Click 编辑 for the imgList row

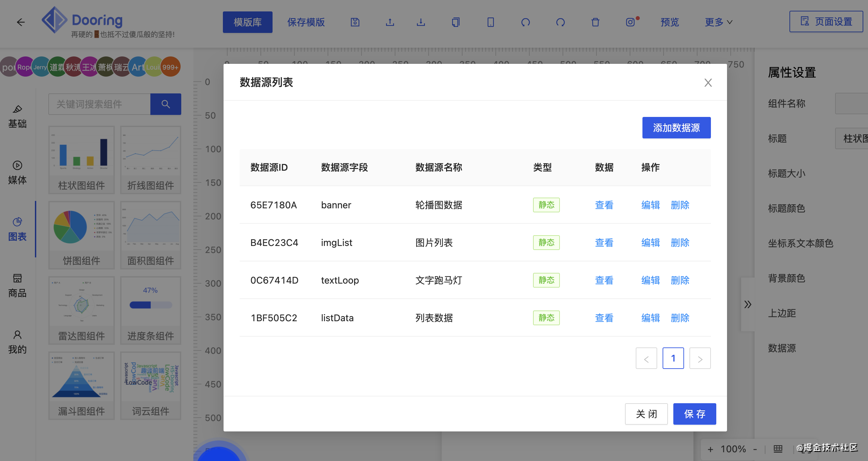(x=650, y=243)
